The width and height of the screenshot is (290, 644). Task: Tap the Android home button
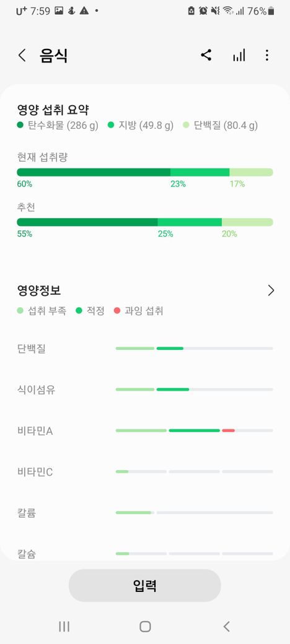pos(145,626)
